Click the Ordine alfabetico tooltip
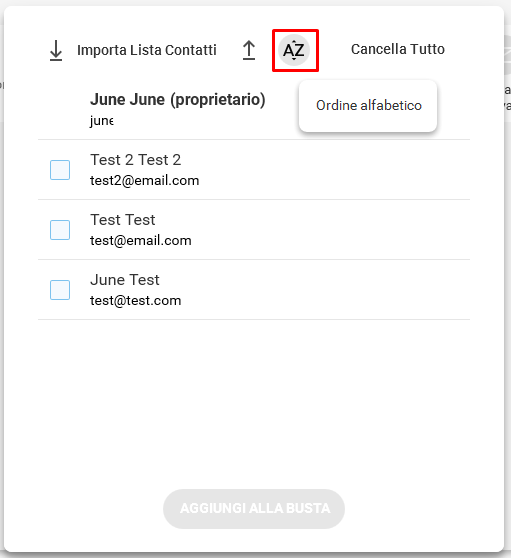Screen dimensions: 511x558 coord(368,106)
